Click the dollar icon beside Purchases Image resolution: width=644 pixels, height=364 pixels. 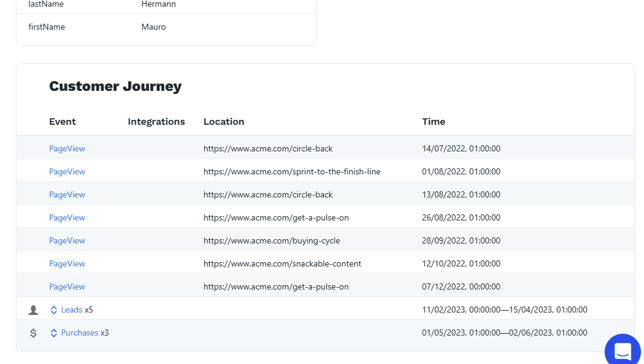tap(33, 333)
